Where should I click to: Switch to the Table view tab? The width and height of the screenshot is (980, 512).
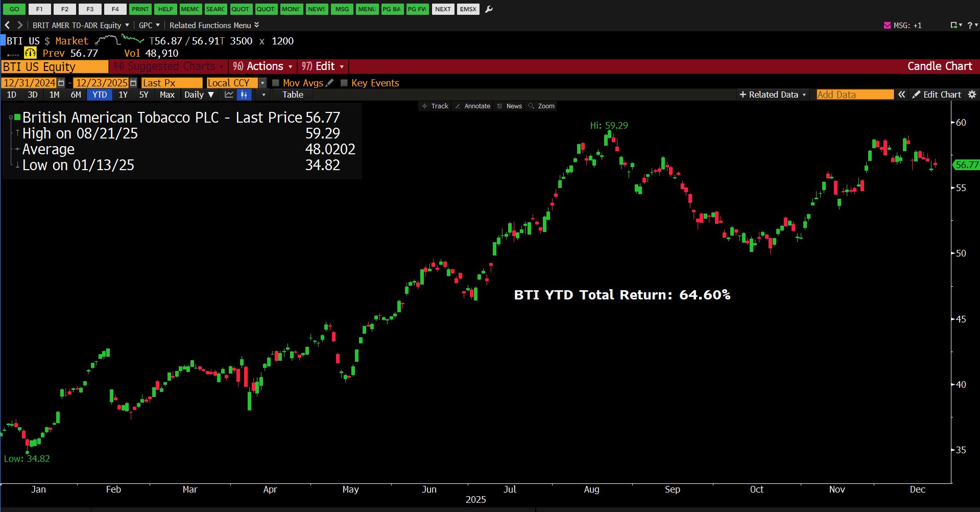(293, 95)
